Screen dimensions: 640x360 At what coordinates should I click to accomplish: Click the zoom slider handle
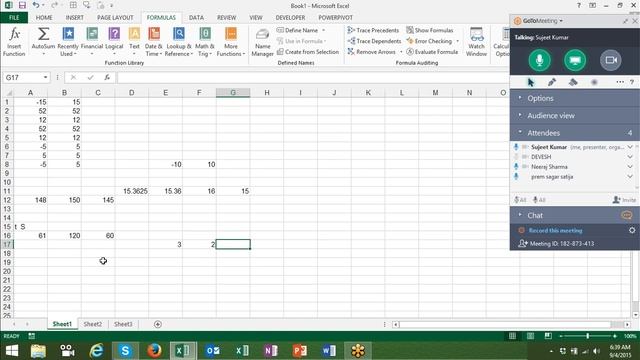click(587, 336)
